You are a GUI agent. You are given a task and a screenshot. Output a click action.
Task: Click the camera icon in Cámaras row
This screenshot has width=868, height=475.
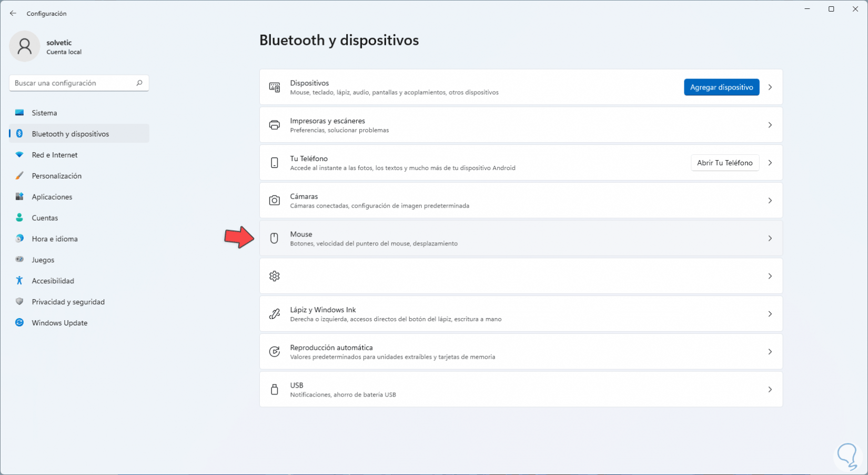[x=274, y=201]
